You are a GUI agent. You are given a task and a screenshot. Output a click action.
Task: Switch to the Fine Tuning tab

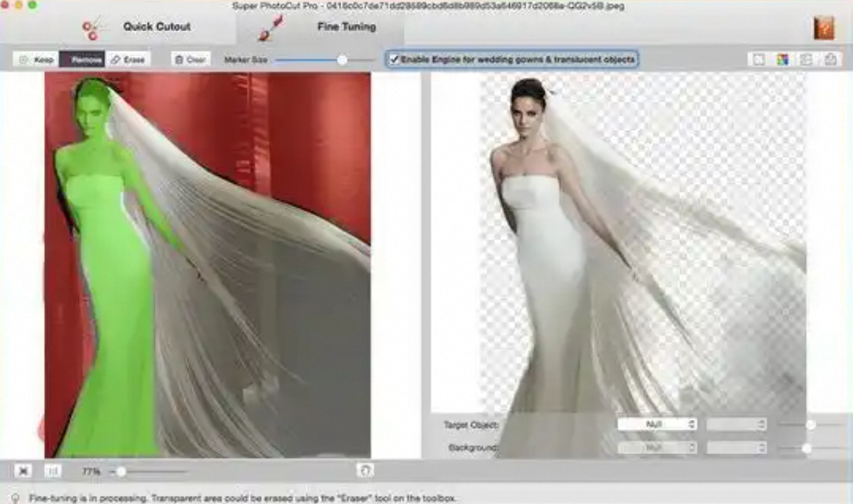pos(321,28)
